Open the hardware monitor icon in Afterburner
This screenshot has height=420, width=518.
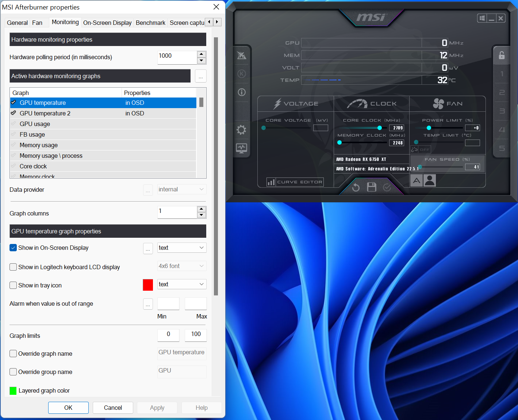click(241, 148)
